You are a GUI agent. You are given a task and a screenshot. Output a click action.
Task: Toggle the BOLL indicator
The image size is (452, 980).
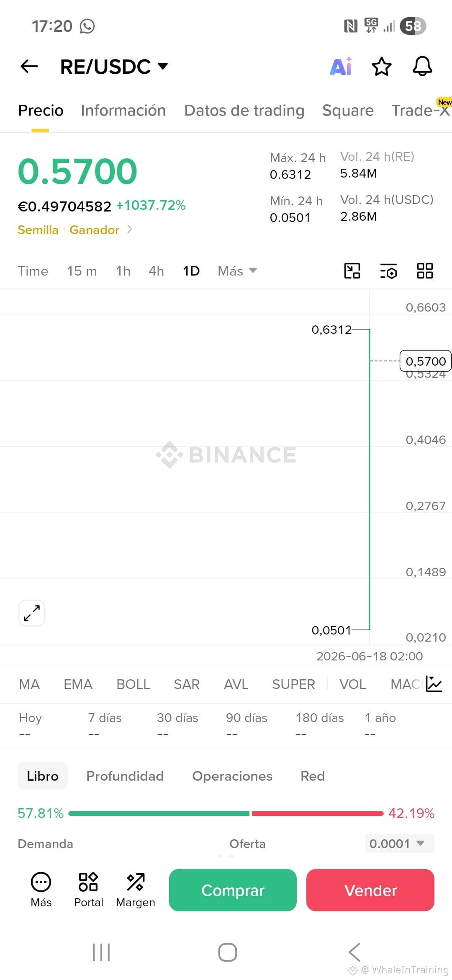click(133, 684)
